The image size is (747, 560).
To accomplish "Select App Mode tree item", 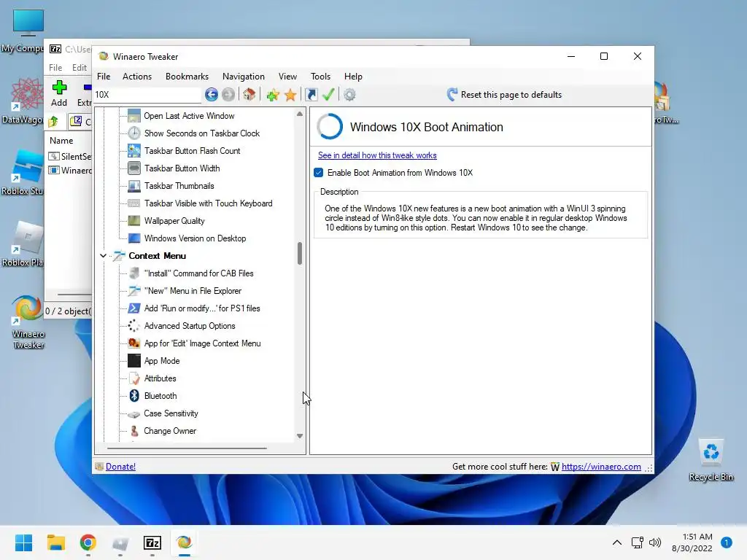I will click(x=161, y=361).
